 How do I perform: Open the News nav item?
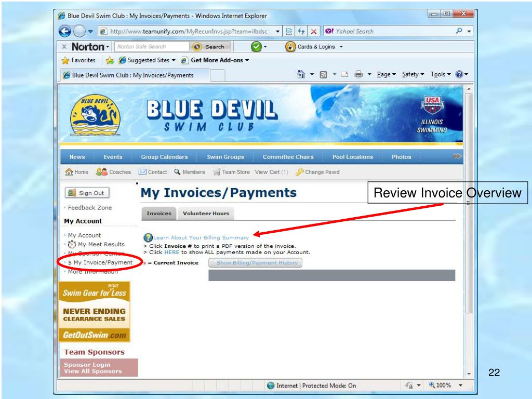[x=77, y=157]
